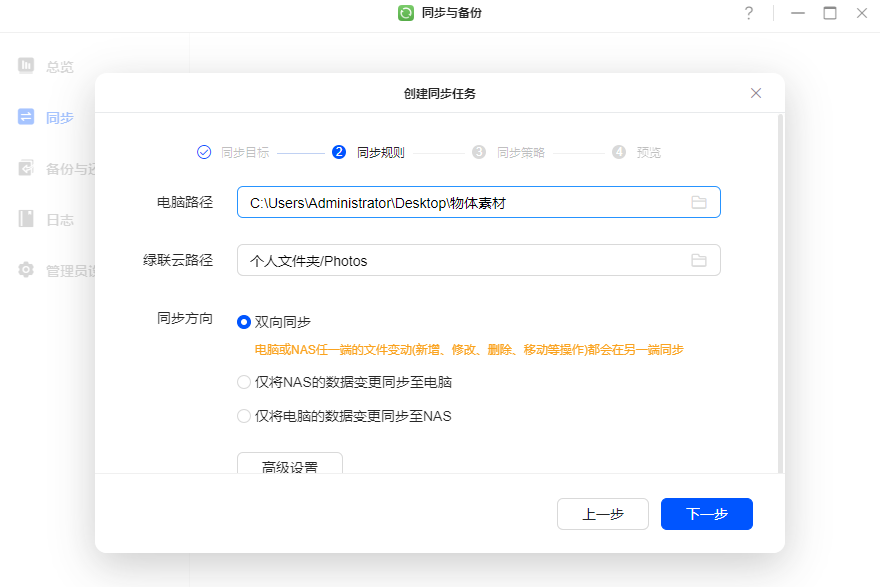
Task: Select 仅将电脑的数据变更同步至NAS option
Action: coord(244,416)
